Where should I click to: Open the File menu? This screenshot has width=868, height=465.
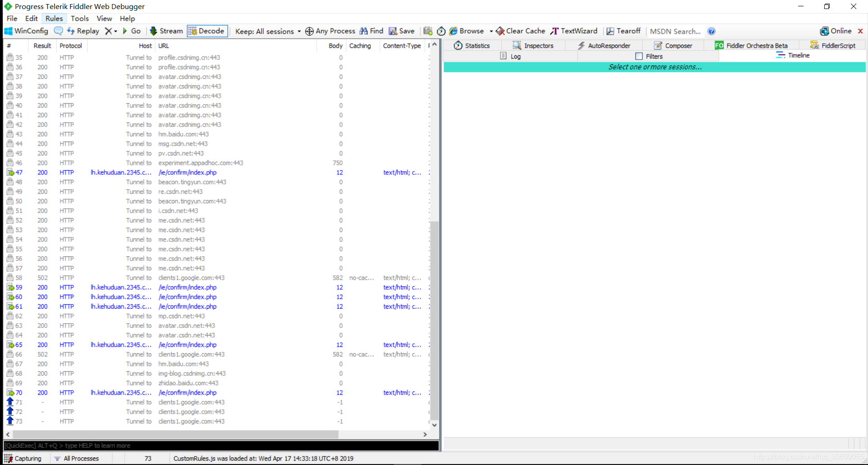tap(12, 18)
